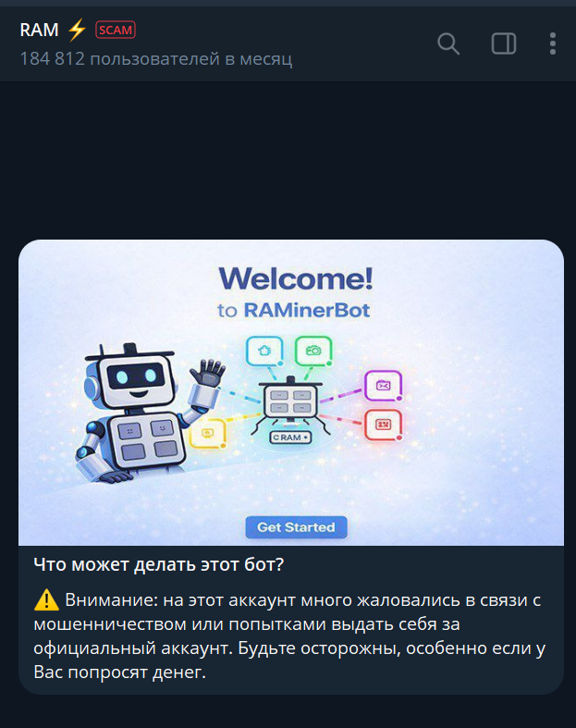Click the yellow warning triangle icon
Image resolution: width=576 pixels, height=728 pixels.
click(46, 599)
